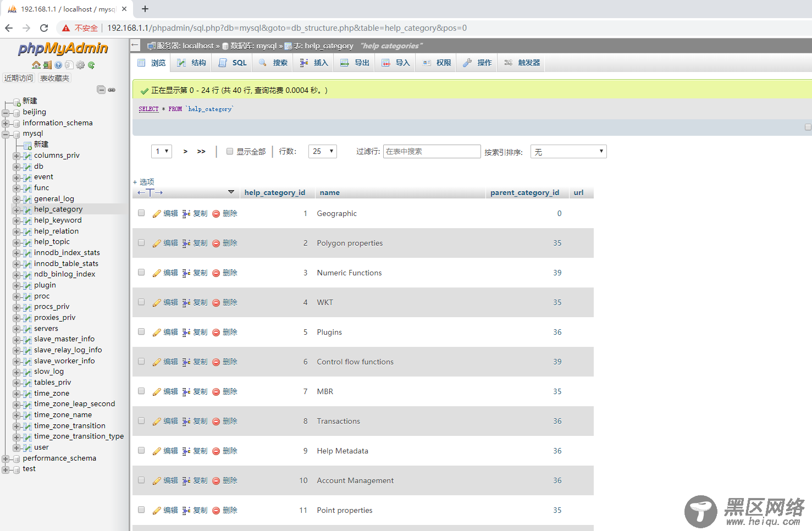Click the 过滤行 filter rows search field
812x531 pixels.
(x=432, y=151)
